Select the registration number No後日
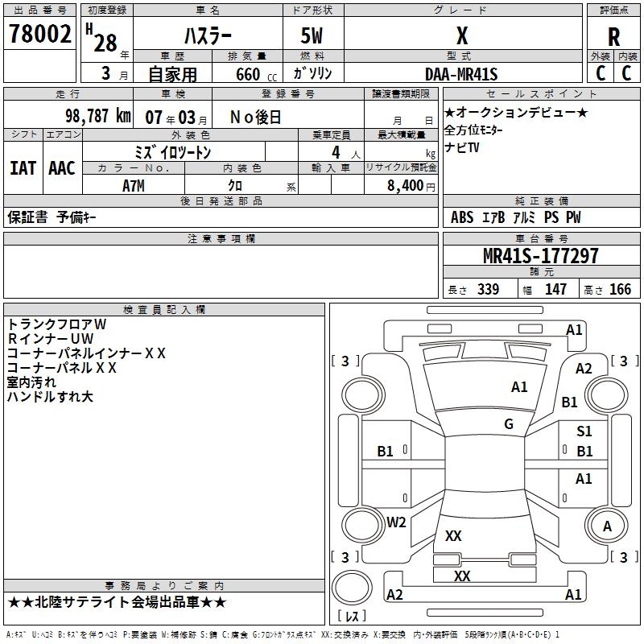 [x=255, y=118]
